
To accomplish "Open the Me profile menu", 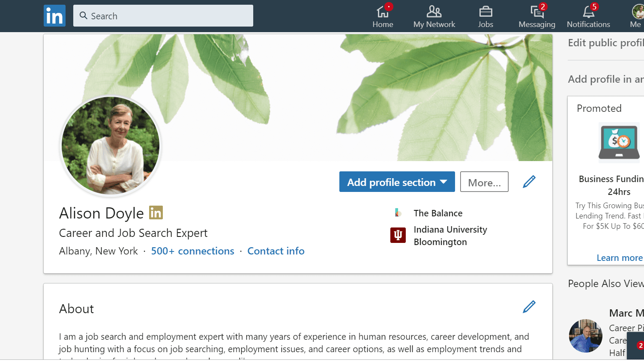I will [x=637, y=16].
